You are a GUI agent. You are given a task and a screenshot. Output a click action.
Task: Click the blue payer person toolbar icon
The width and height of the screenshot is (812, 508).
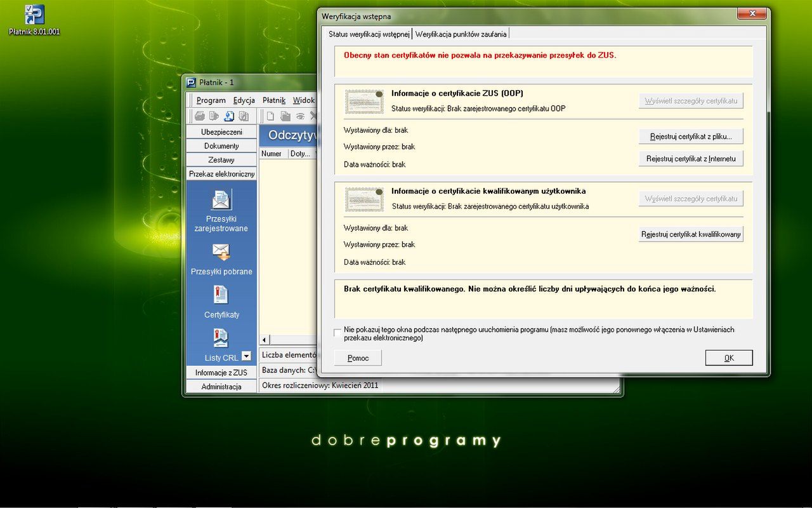(229, 116)
